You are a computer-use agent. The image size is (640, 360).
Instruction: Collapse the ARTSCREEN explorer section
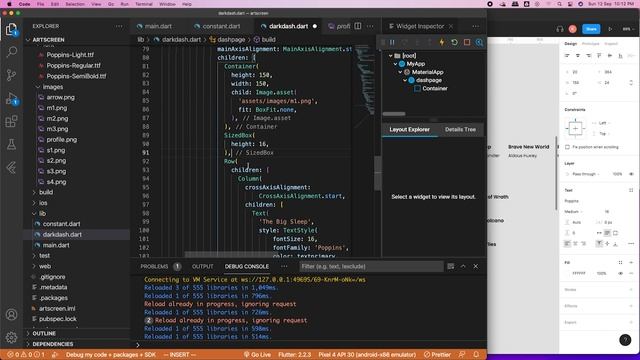click(x=28, y=40)
